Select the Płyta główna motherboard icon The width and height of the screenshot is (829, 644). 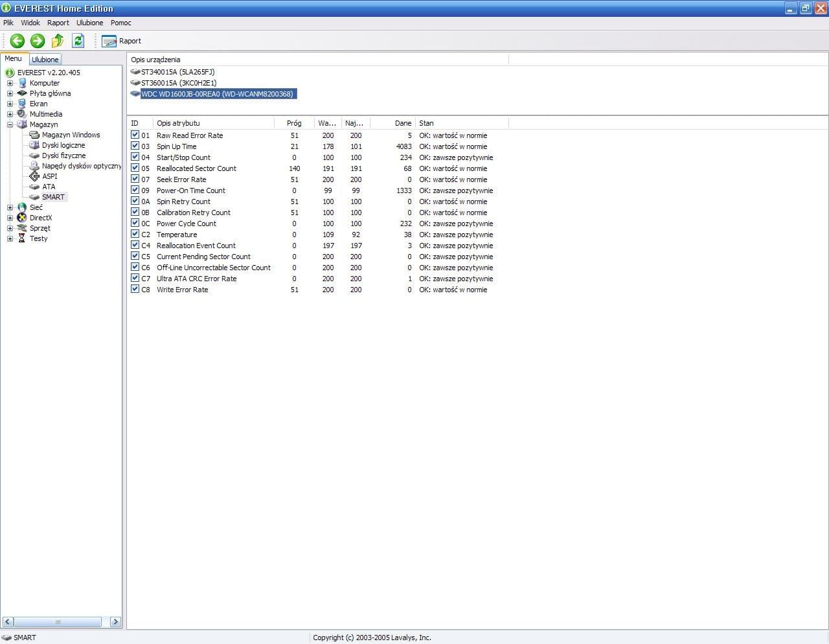point(23,93)
